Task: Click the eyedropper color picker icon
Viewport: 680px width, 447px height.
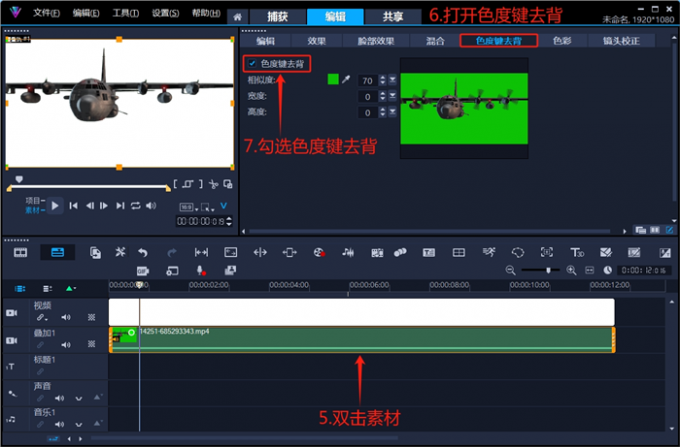Action: click(x=346, y=80)
